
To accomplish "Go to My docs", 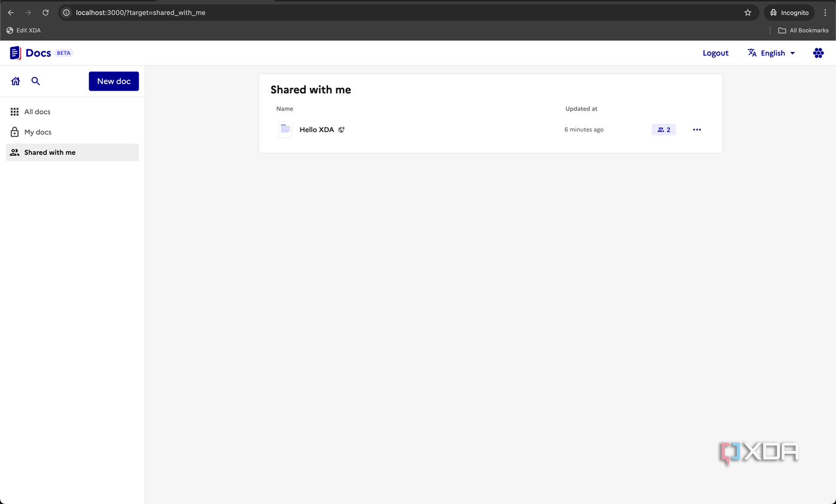I will coord(72,132).
